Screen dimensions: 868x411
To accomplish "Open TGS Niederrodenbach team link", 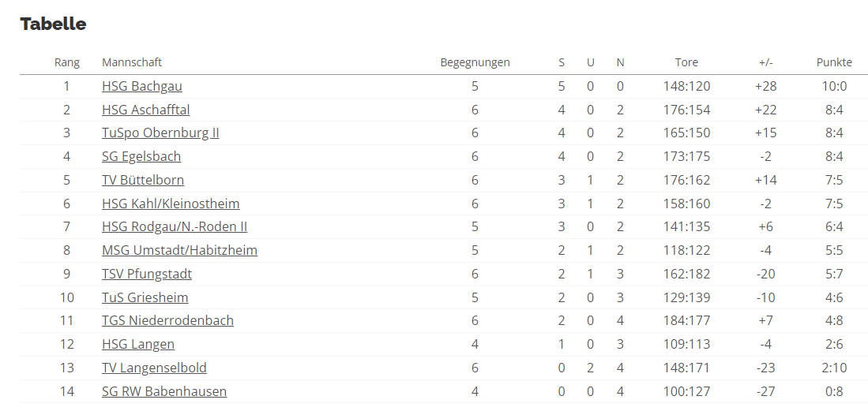I will coord(167,320).
